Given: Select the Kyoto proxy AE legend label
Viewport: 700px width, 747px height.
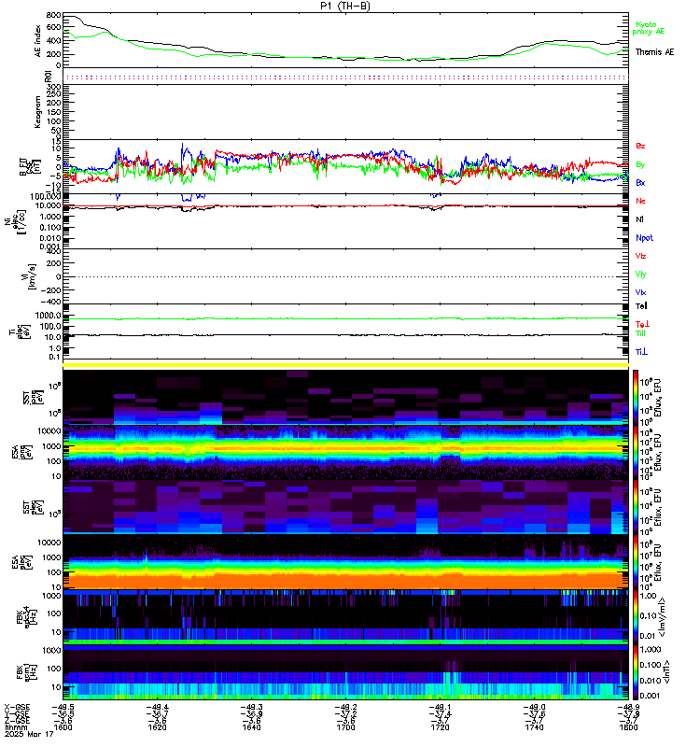Looking at the screenshot, I should pyautogui.click(x=649, y=28).
